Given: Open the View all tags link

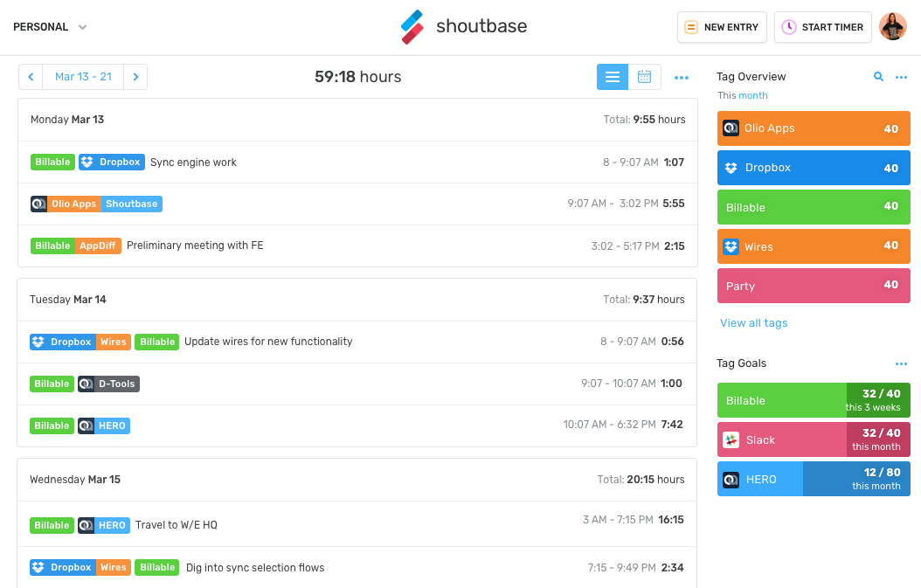Looking at the screenshot, I should coord(753,322).
